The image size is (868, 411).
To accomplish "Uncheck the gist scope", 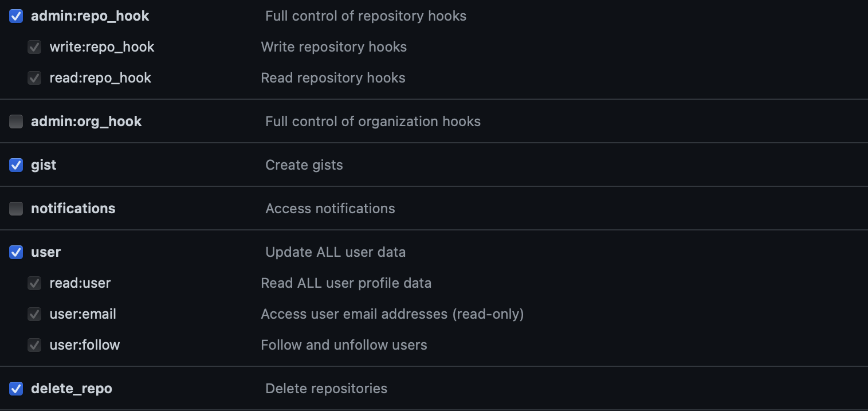I will point(15,165).
